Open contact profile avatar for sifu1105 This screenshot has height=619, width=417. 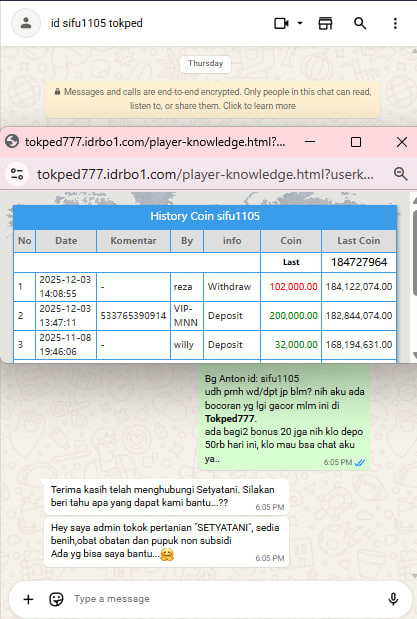26,23
